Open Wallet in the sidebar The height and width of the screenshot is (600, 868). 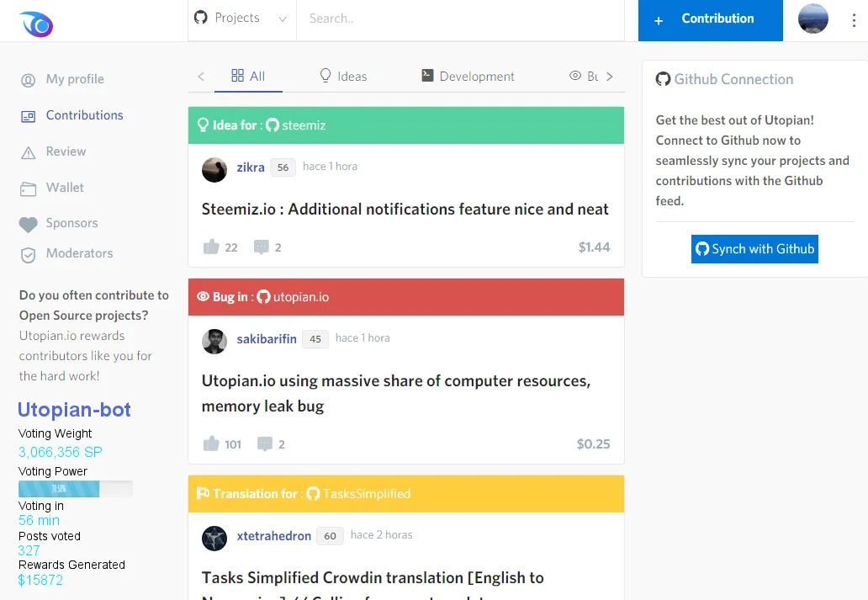pos(52,188)
